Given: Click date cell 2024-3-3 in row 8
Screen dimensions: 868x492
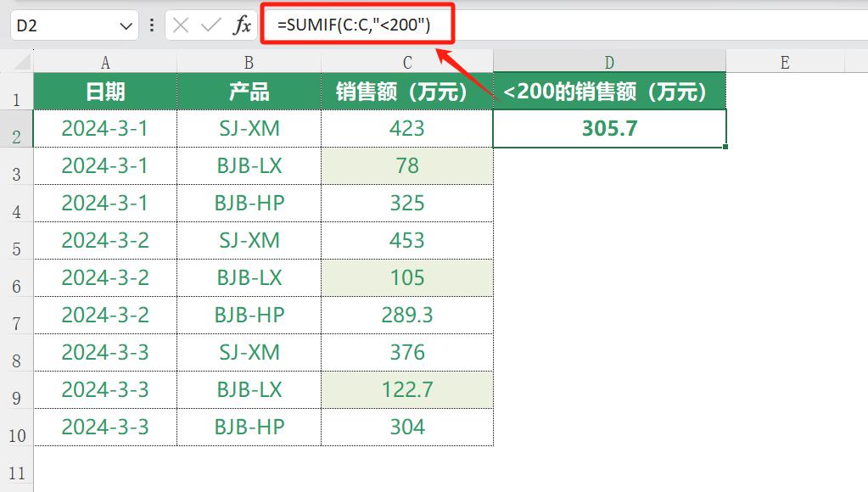Looking at the screenshot, I should tap(105, 353).
